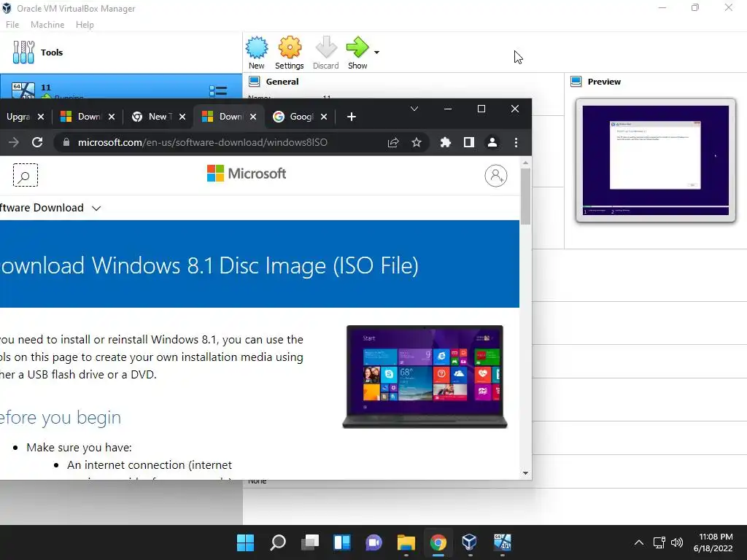Switch to the Upgra Chrome tab
747x560 pixels.
[x=18, y=117]
